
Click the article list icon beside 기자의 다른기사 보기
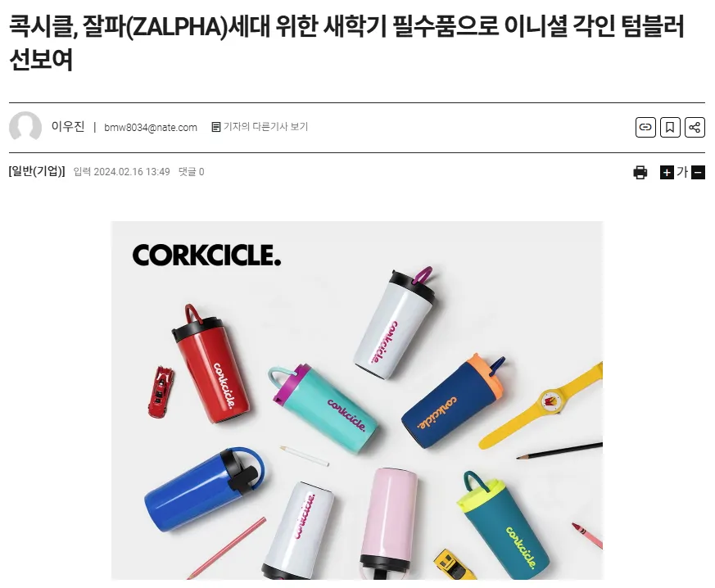click(x=216, y=127)
